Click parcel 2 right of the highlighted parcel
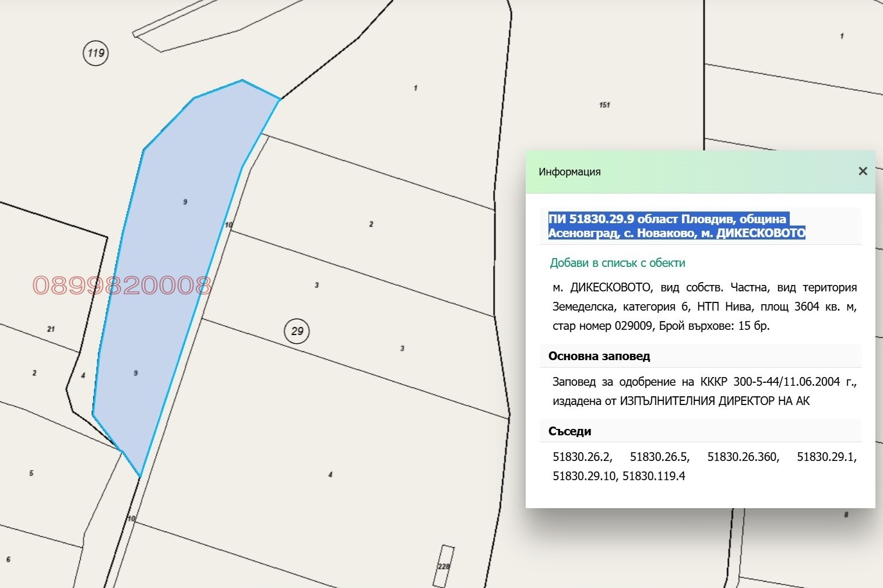Viewport: 883px width, 588px height. coord(371,224)
